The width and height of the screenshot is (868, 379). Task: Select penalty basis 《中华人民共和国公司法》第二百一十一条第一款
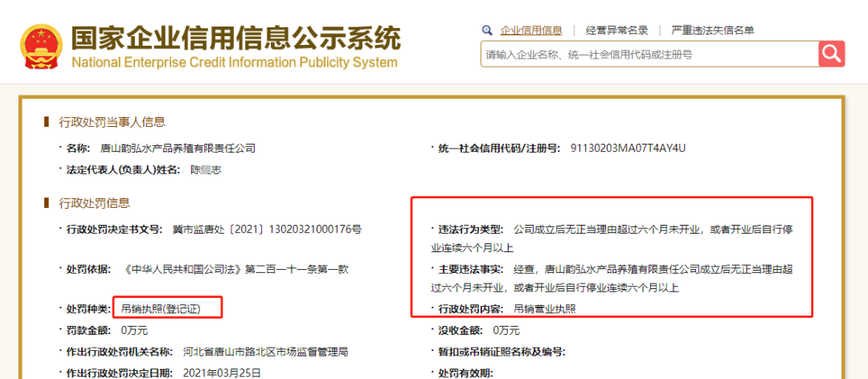pos(236,270)
